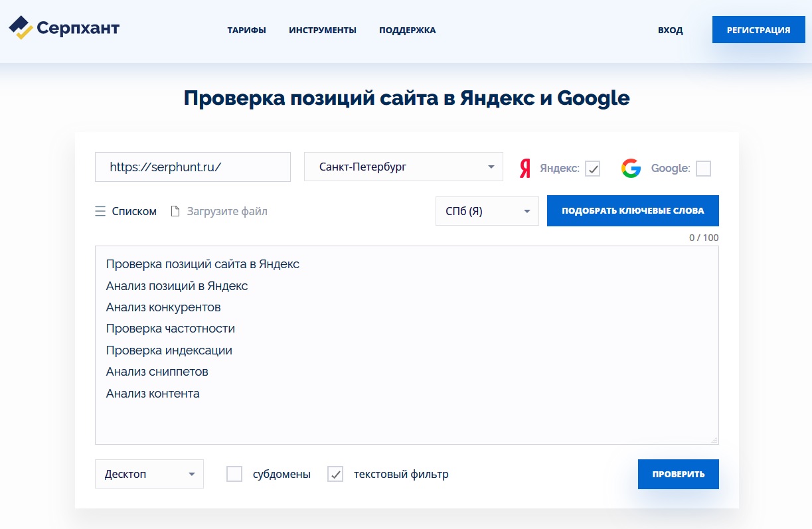Screen dimensions: 812x529
Task: Click keyword line 'Проверка индексации'
Action: pos(169,350)
